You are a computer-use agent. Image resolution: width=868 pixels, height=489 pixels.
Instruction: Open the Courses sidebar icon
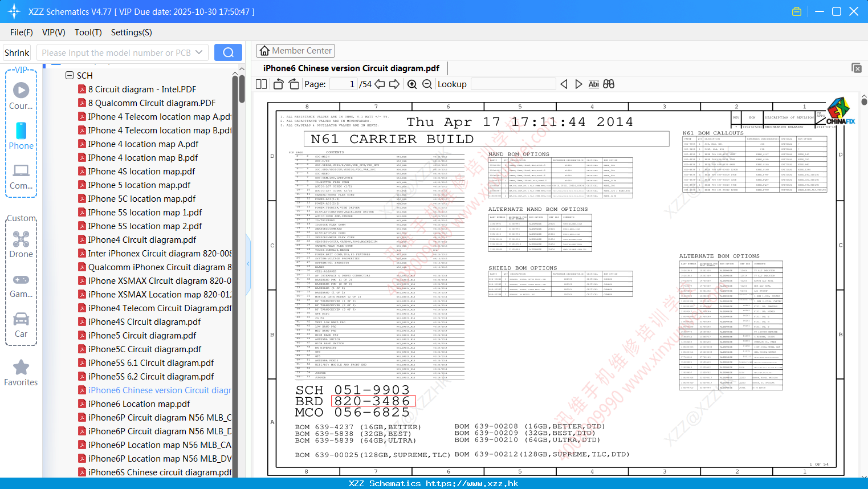point(21,96)
